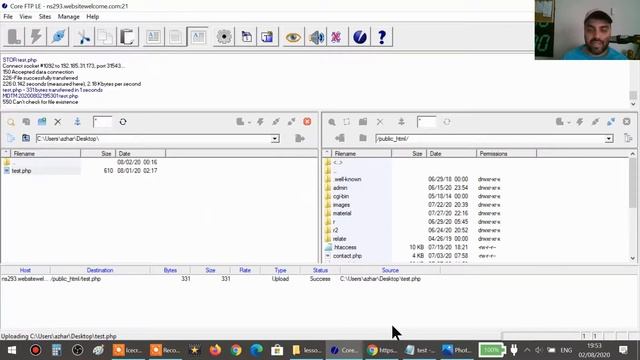Viewport: 640px width, 360px height.
Task: Click red stop icon in local panel
Action: 307,122
